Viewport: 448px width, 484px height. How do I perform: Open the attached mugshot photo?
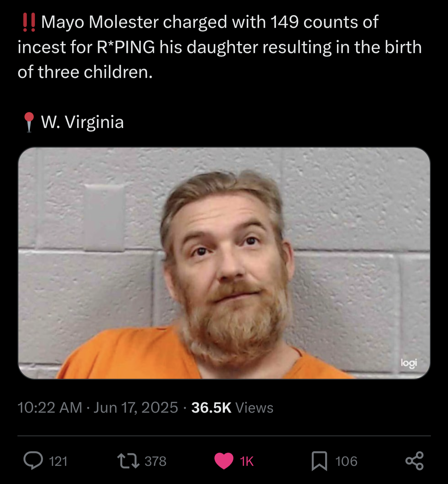click(x=224, y=263)
